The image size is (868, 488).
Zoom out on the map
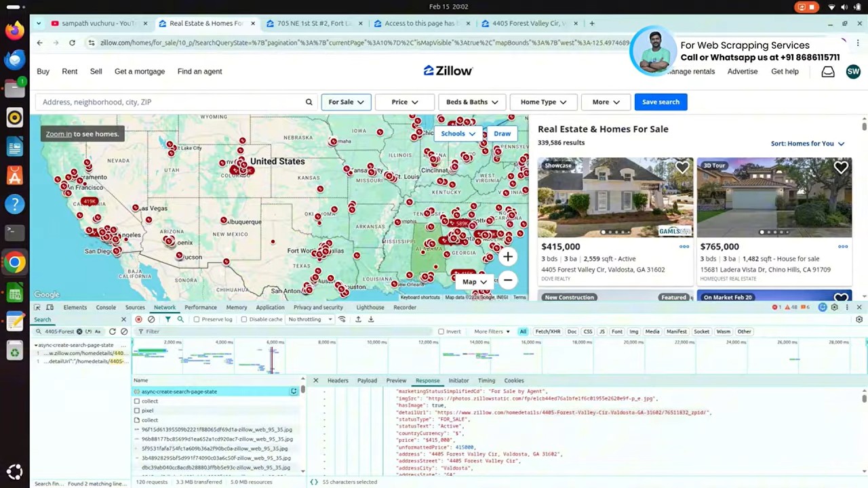pyautogui.click(x=507, y=280)
